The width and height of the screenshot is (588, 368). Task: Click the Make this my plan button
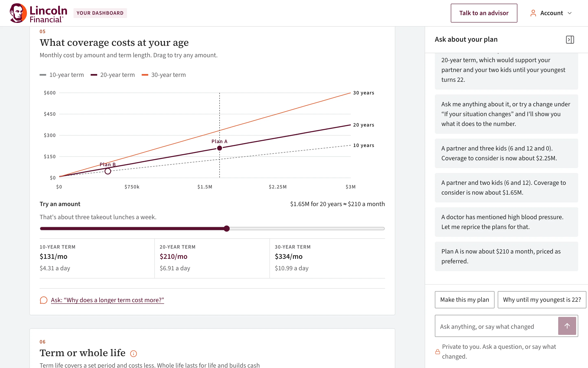pyautogui.click(x=464, y=300)
